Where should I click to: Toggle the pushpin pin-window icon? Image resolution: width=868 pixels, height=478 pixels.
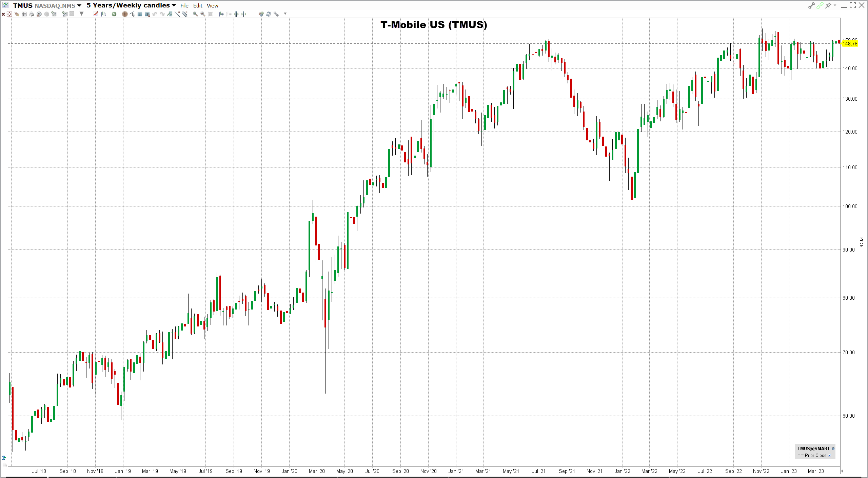click(x=828, y=5)
